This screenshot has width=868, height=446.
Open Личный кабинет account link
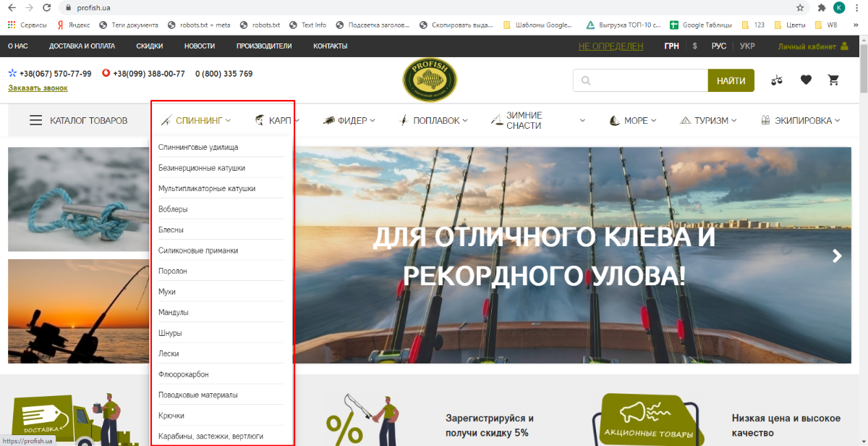[x=813, y=46]
